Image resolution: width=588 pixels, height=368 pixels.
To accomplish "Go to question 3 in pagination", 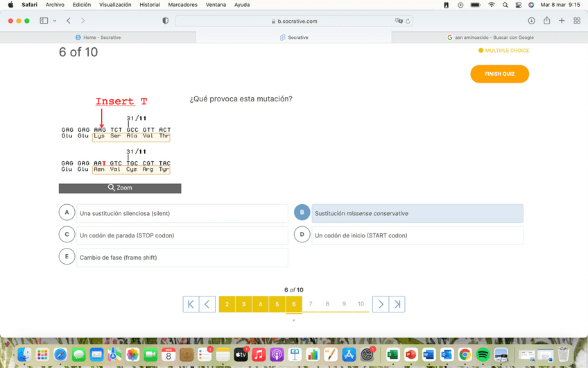I will click(x=244, y=304).
